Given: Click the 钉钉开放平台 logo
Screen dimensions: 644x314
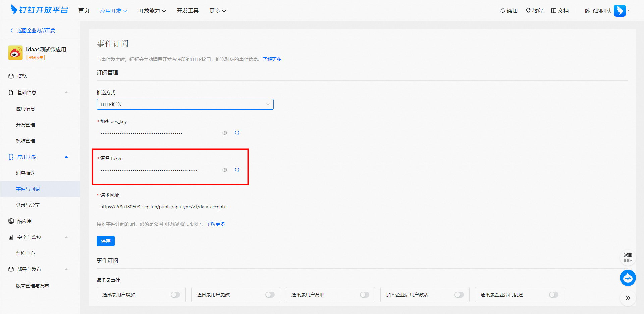Looking at the screenshot, I should [39, 10].
